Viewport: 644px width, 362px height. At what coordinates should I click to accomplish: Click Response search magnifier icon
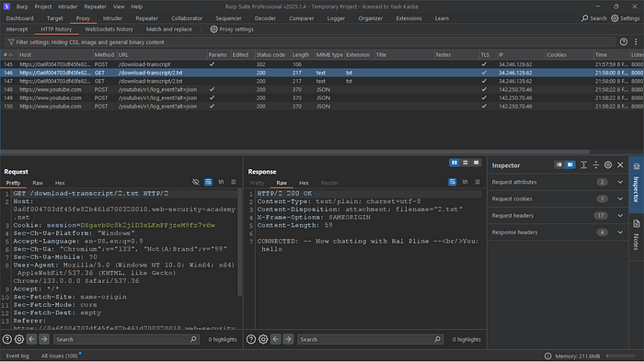(x=437, y=339)
